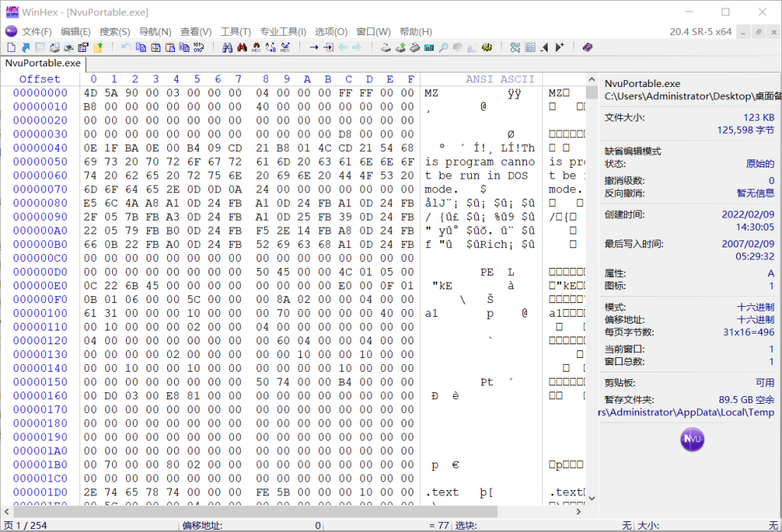Viewport: 782px width, 532px height.
Task: Click the Calculator toolbar icon
Action: tap(429, 47)
